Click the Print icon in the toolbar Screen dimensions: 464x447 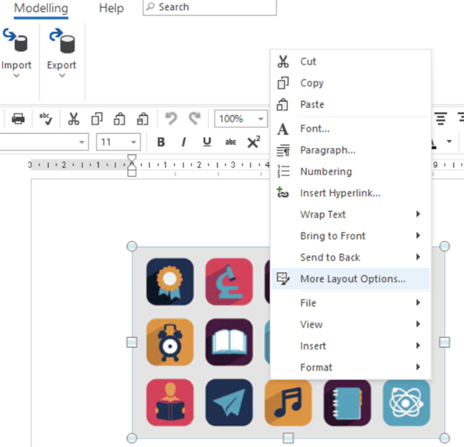point(18,119)
